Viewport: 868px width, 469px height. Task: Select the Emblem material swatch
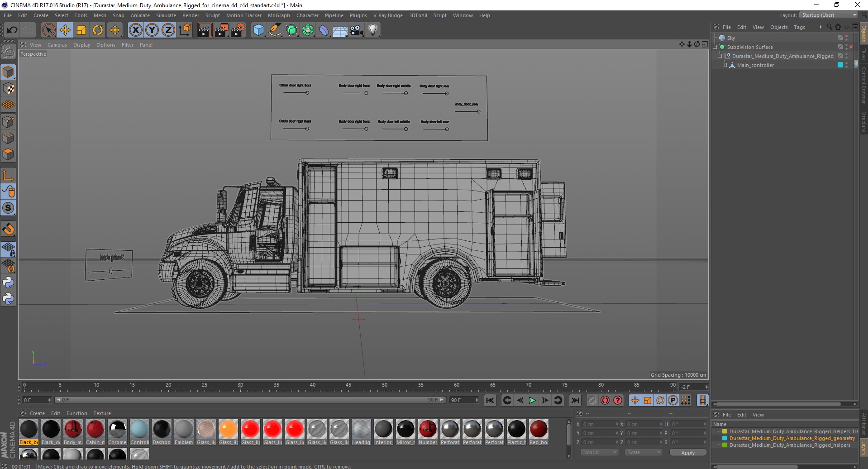tap(184, 432)
